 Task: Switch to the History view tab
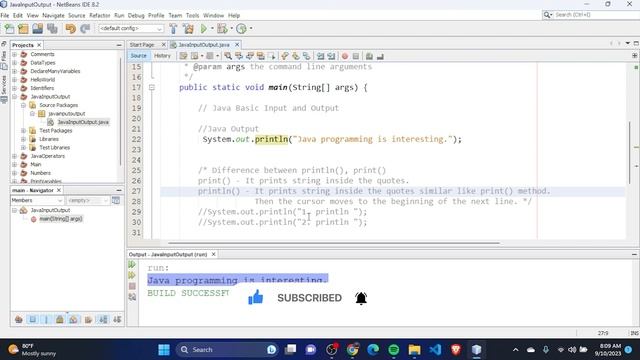tap(162, 56)
